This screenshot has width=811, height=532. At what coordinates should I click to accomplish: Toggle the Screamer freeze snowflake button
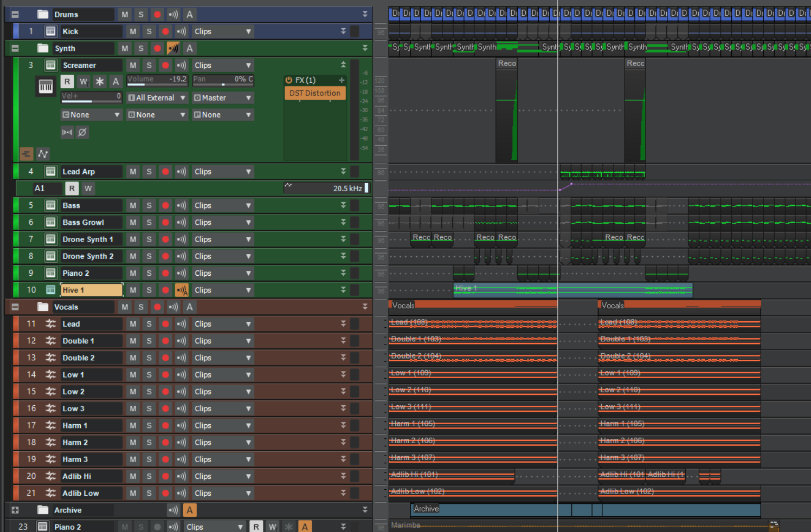100,82
